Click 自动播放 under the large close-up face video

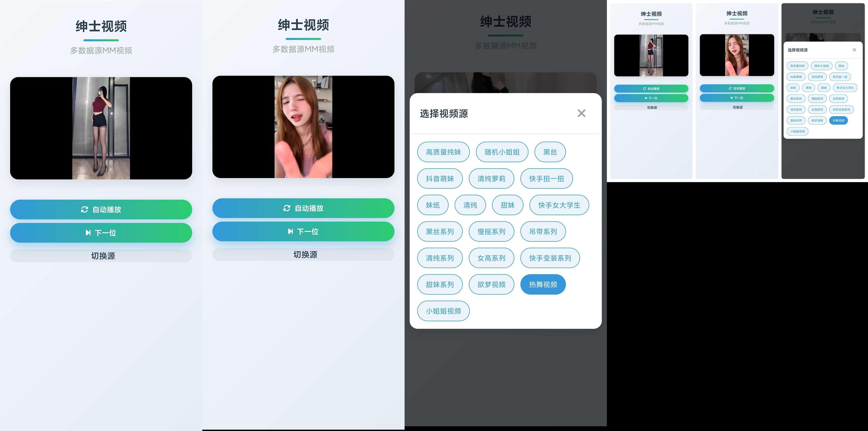point(303,208)
